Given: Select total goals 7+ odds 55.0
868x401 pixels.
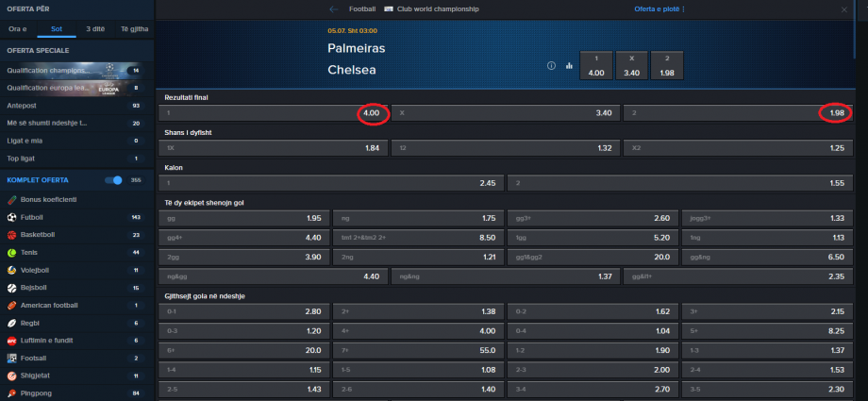Looking at the screenshot, I should click(418, 350).
